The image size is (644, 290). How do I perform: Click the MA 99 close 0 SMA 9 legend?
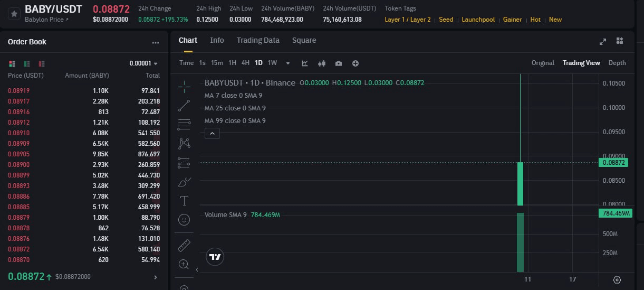(235, 121)
